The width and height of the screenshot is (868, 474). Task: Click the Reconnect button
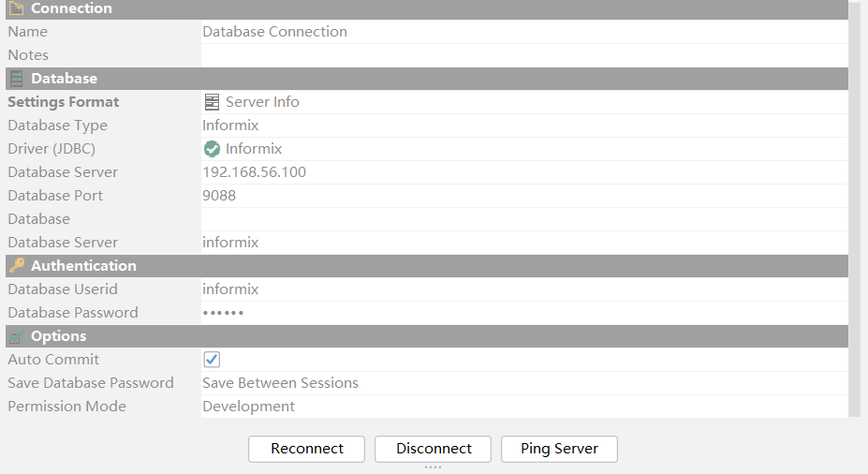coord(307,449)
